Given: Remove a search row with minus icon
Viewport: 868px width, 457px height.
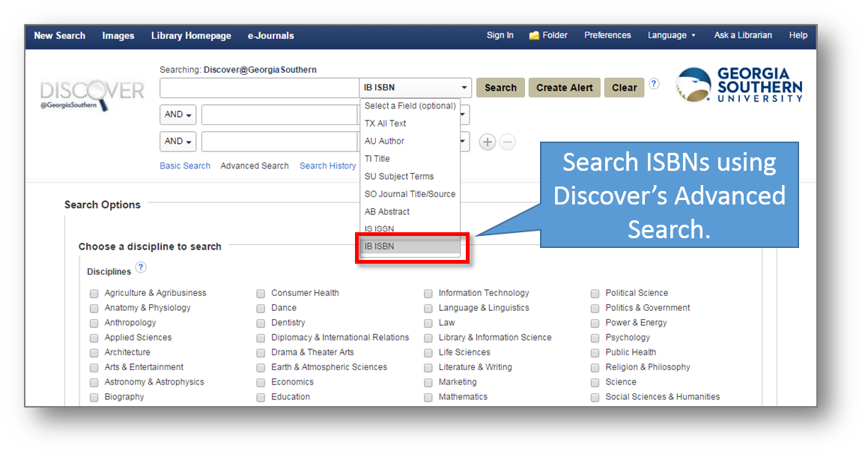Looking at the screenshot, I should tap(507, 142).
